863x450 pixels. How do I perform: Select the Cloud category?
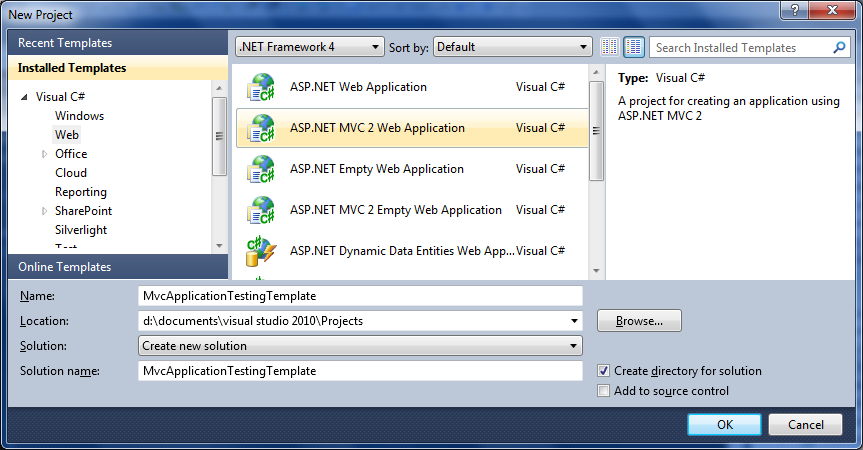tap(71, 173)
